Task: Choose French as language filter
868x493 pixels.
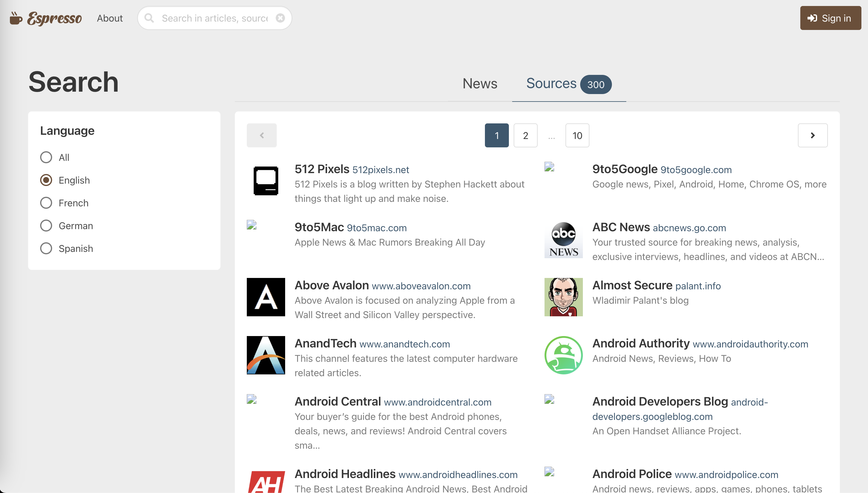Action: tap(46, 203)
